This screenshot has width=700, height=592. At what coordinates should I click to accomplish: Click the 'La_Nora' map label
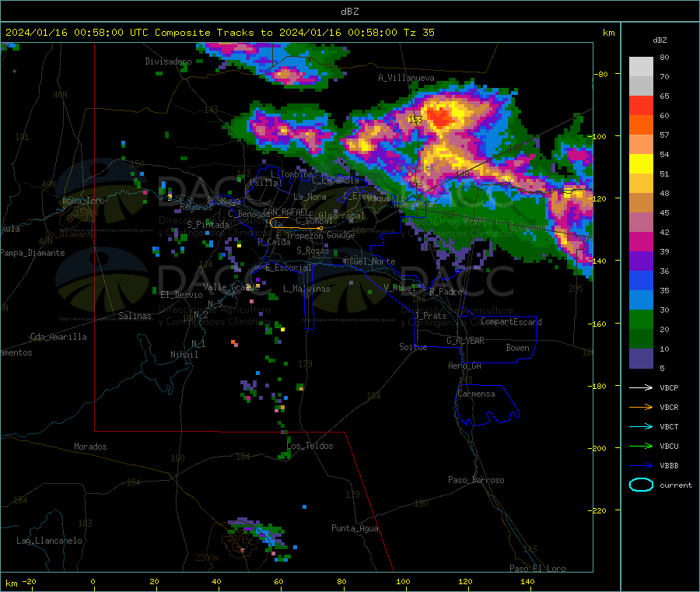[310, 197]
